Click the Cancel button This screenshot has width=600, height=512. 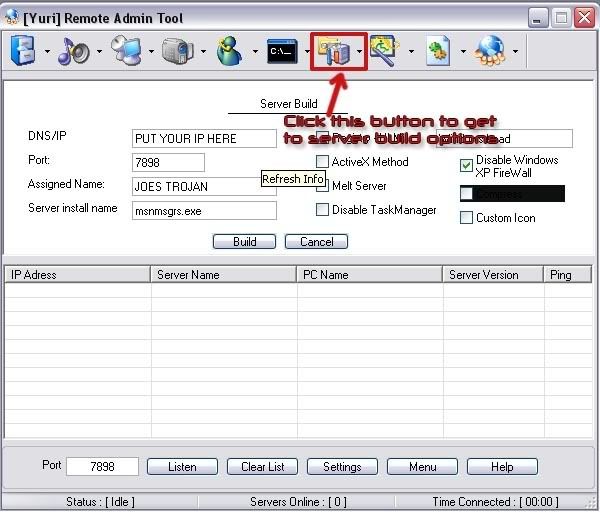click(316, 242)
